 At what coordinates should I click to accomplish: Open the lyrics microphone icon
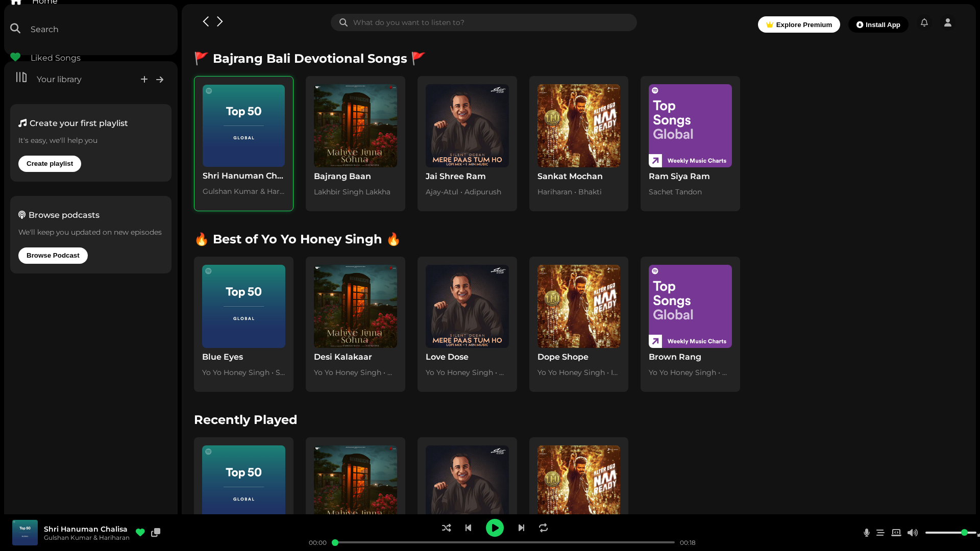pyautogui.click(x=866, y=533)
